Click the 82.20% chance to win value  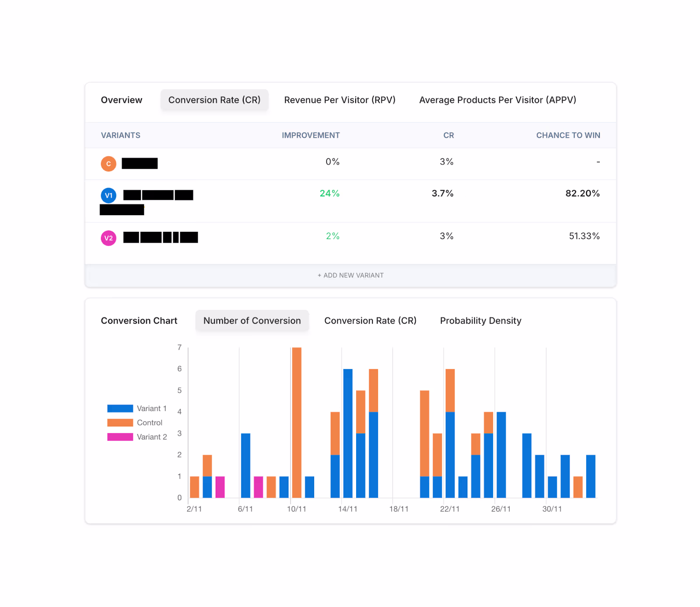pyautogui.click(x=582, y=193)
